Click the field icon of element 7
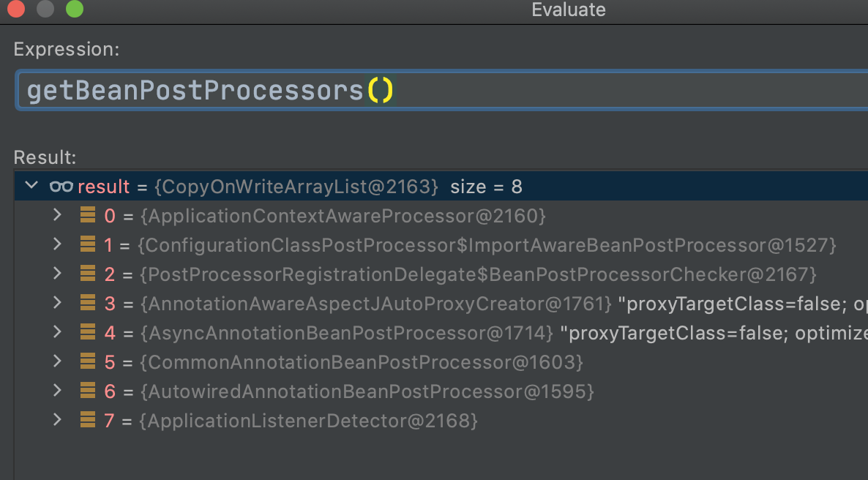The width and height of the screenshot is (868, 480). click(x=88, y=420)
